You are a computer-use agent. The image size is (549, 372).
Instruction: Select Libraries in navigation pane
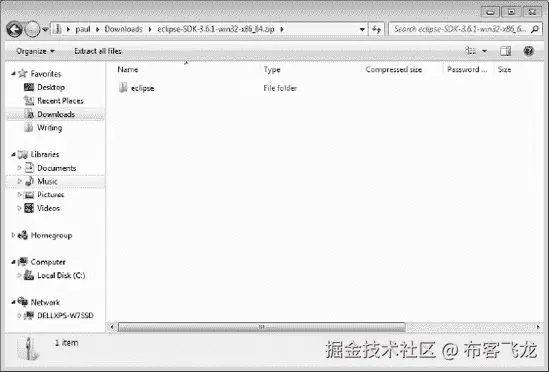point(45,154)
